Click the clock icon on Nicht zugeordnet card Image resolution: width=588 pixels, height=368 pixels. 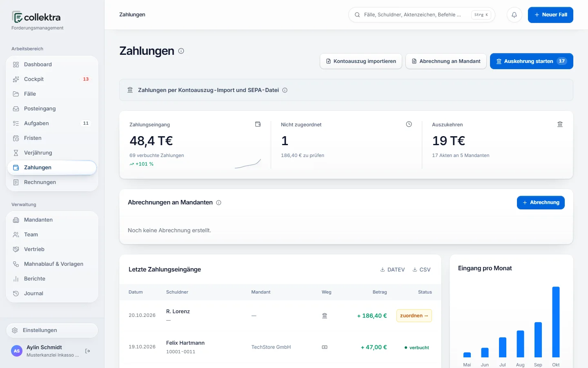coord(409,124)
